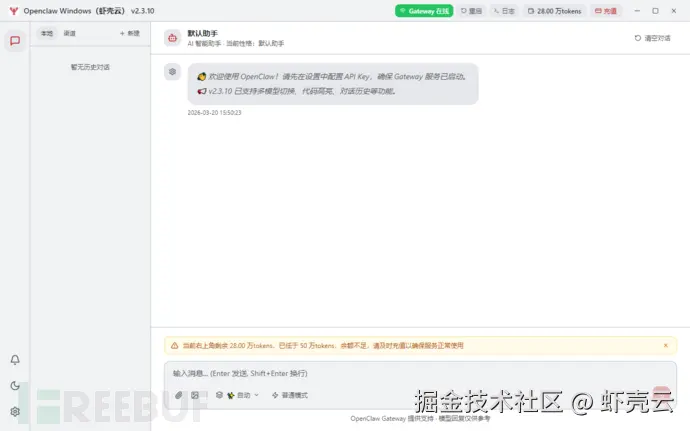Switch to the 本地 conversations tab
The width and height of the screenshot is (690, 431).
[47, 33]
